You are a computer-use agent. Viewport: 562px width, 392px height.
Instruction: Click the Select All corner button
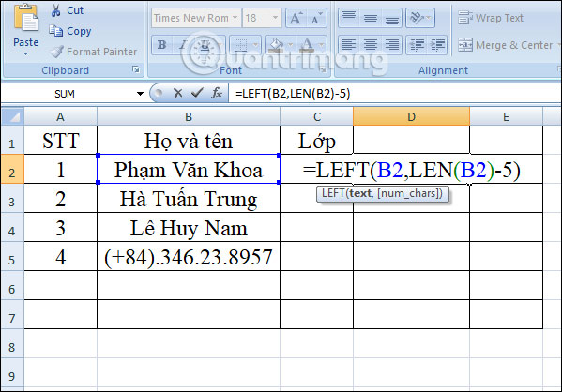pyautogui.click(x=13, y=116)
